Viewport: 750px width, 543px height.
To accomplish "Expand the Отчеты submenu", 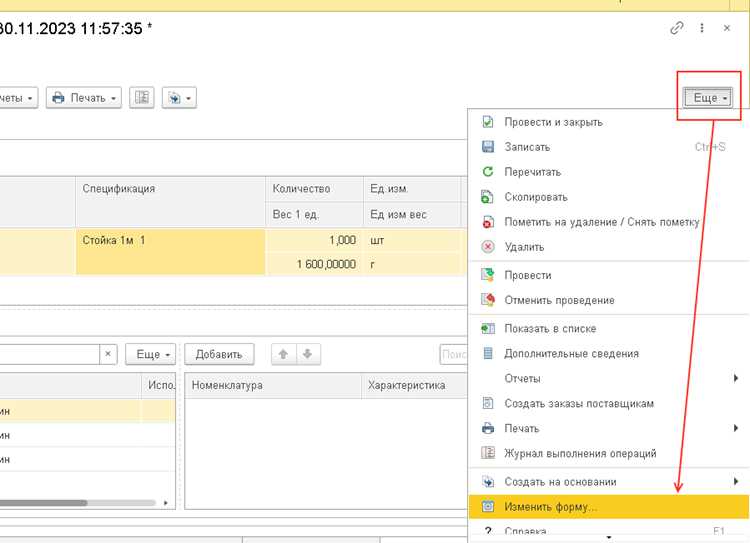I will coord(608,378).
